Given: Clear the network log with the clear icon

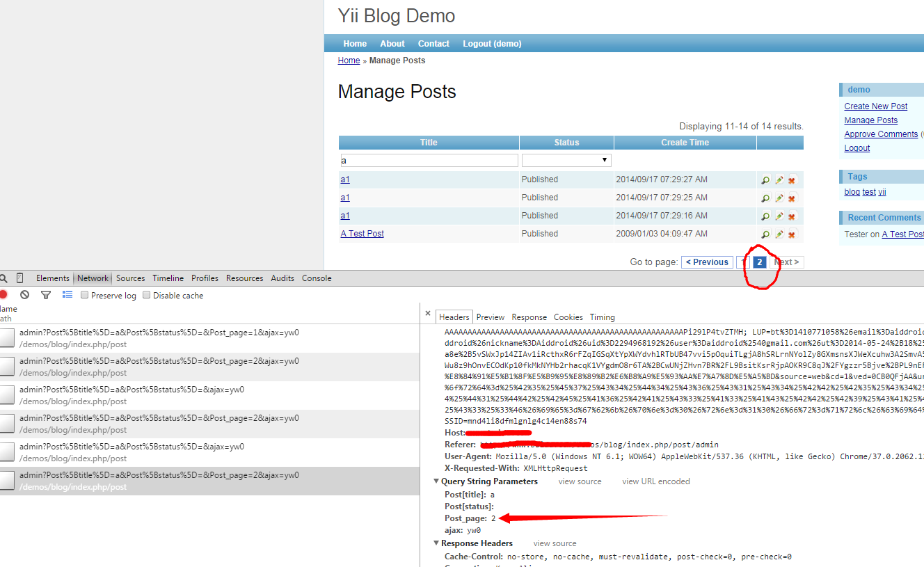Looking at the screenshot, I should (x=24, y=295).
